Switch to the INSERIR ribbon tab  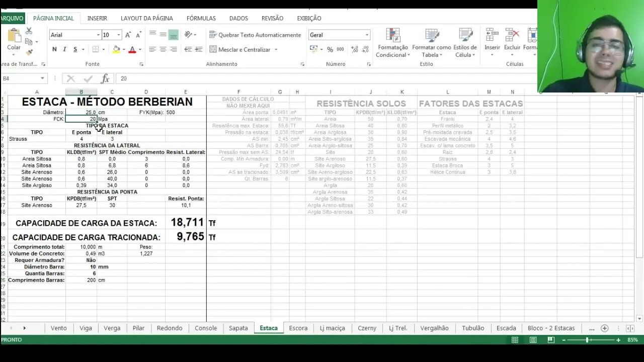pyautogui.click(x=97, y=18)
